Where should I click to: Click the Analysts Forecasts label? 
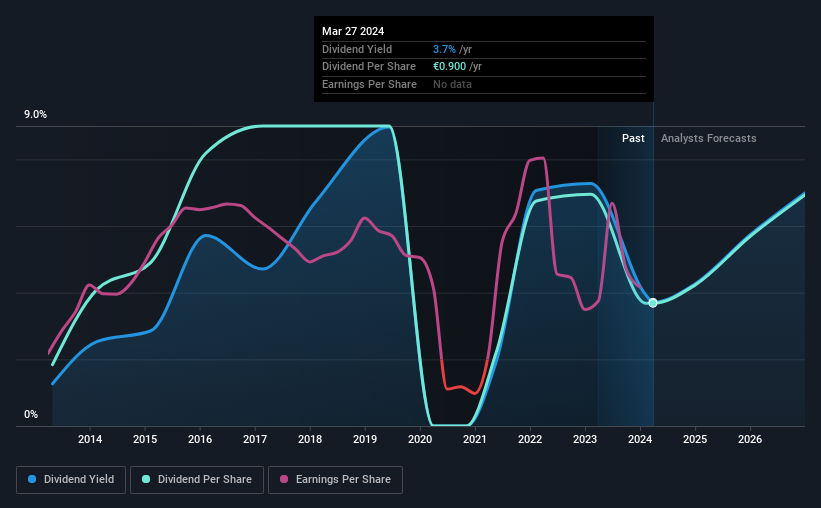tap(708, 138)
